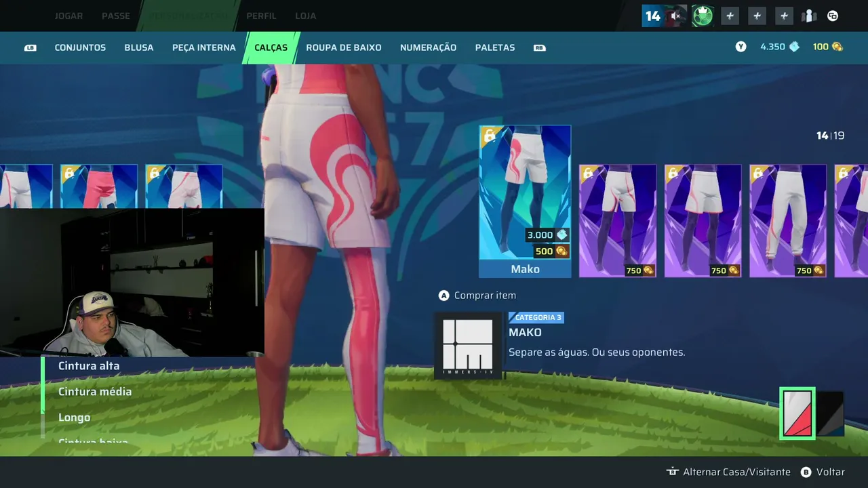Click the level 14 player badge
The height and width of the screenshot is (488, 868).
point(652,16)
